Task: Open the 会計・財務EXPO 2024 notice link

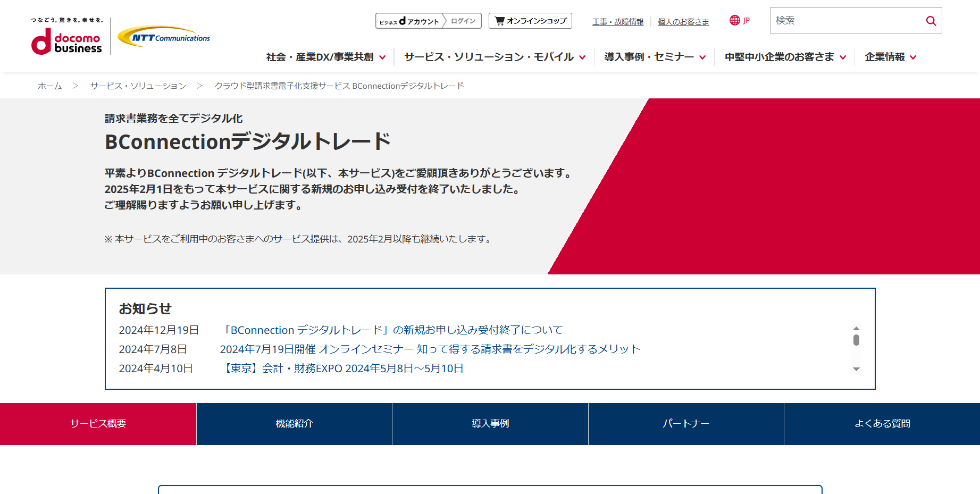Action: [x=342, y=368]
